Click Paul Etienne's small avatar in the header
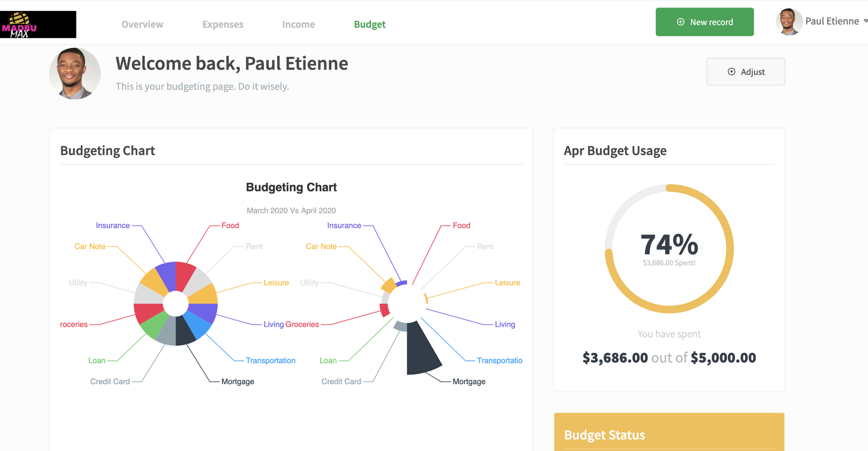The height and width of the screenshot is (451, 868). click(789, 22)
